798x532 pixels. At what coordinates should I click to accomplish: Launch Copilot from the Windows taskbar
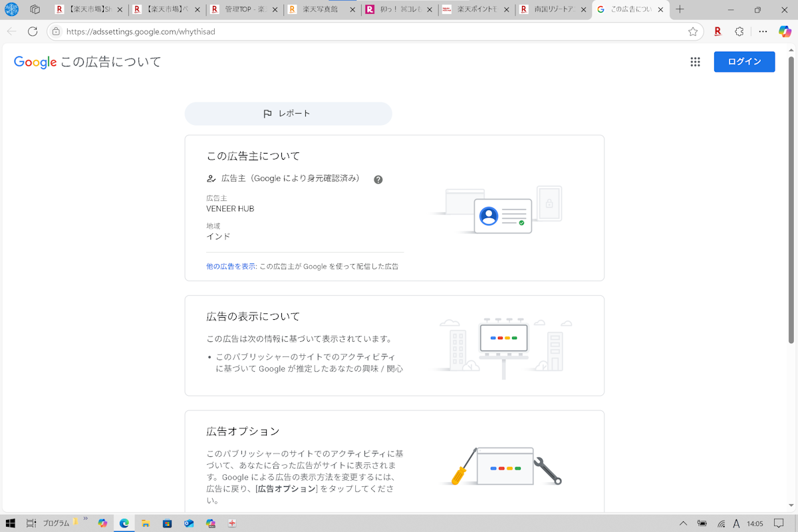[102, 523]
